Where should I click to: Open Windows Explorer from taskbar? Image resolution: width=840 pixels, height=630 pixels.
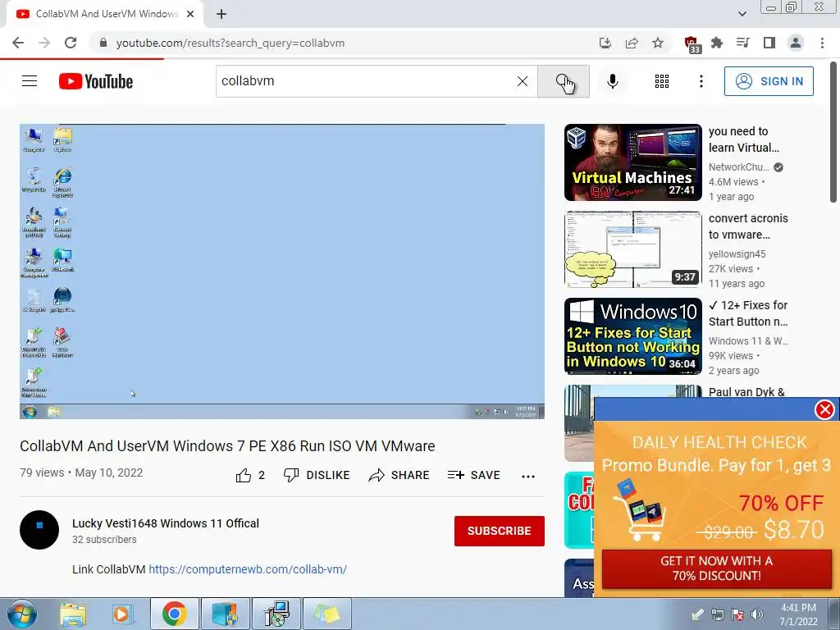[x=73, y=614]
